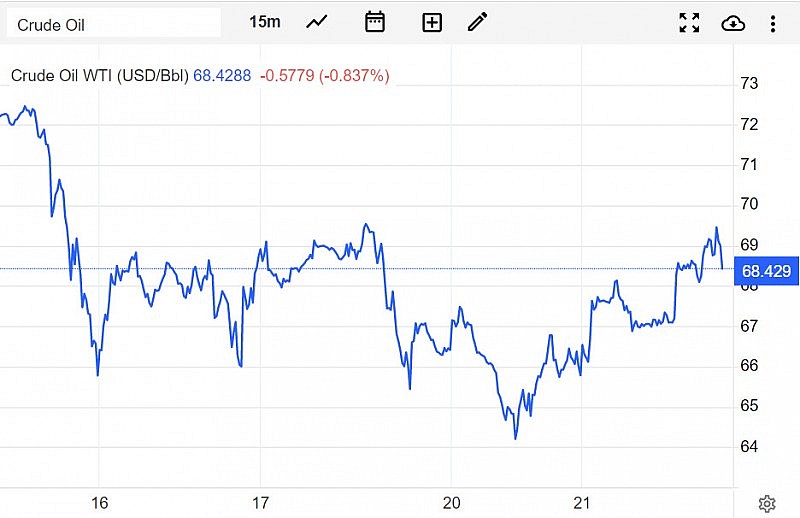Image resolution: width=800 pixels, height=518 pixels.
Task: Click the date label 20 on the time axis
Action: [x=451, y=503]
